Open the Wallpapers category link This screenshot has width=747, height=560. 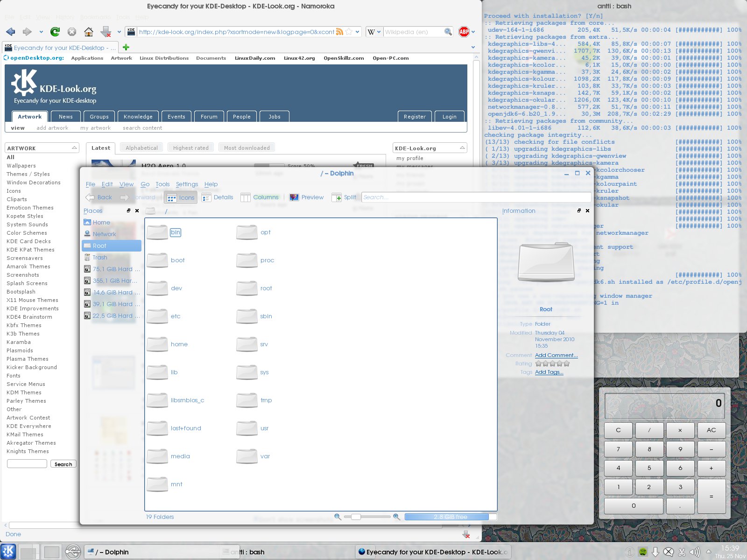21,166
